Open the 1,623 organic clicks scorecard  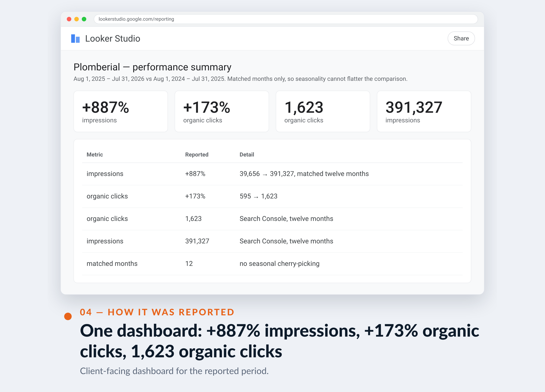[323, 111]
